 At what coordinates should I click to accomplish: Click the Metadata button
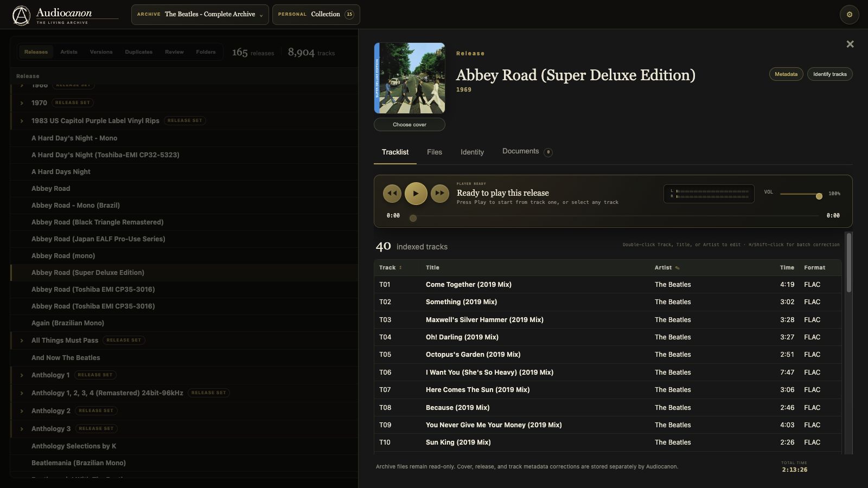tap(786, 74)
